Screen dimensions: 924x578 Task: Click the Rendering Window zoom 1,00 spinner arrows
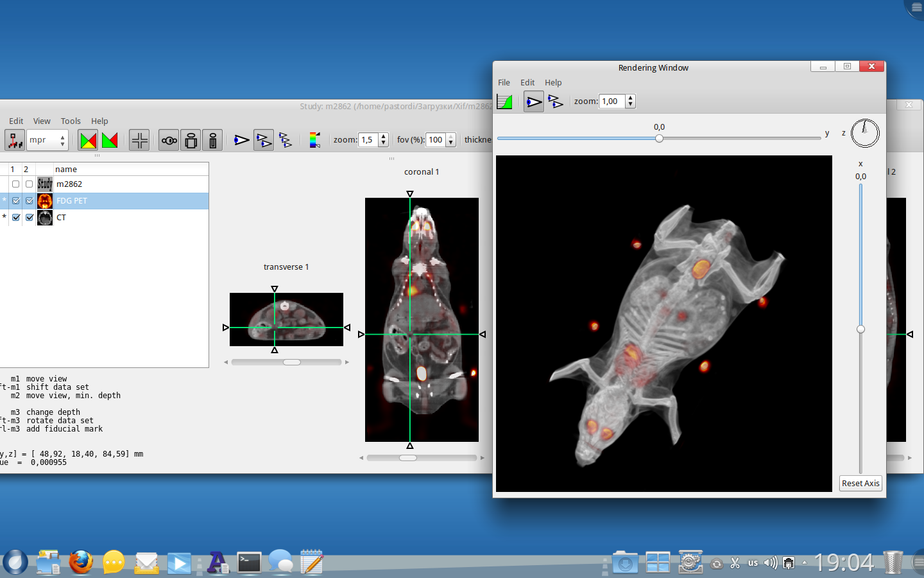click(x=631, y=101)
